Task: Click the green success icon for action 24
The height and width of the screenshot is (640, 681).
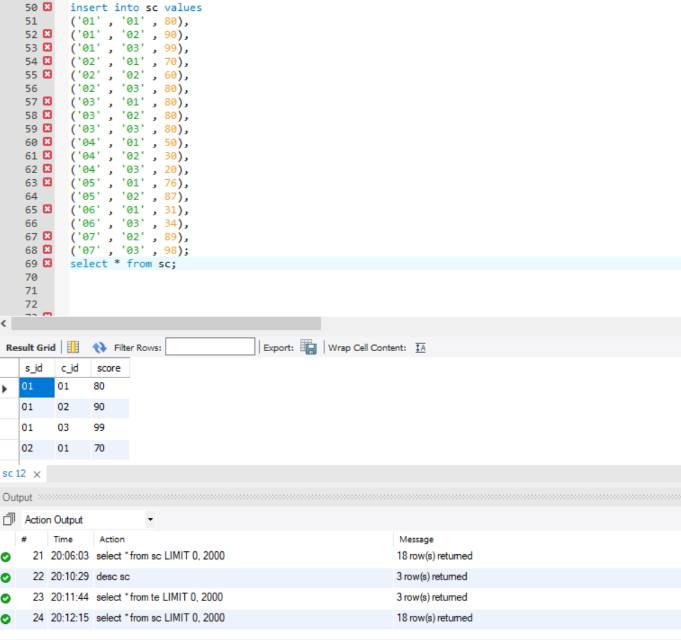Action: coord(7,619)
